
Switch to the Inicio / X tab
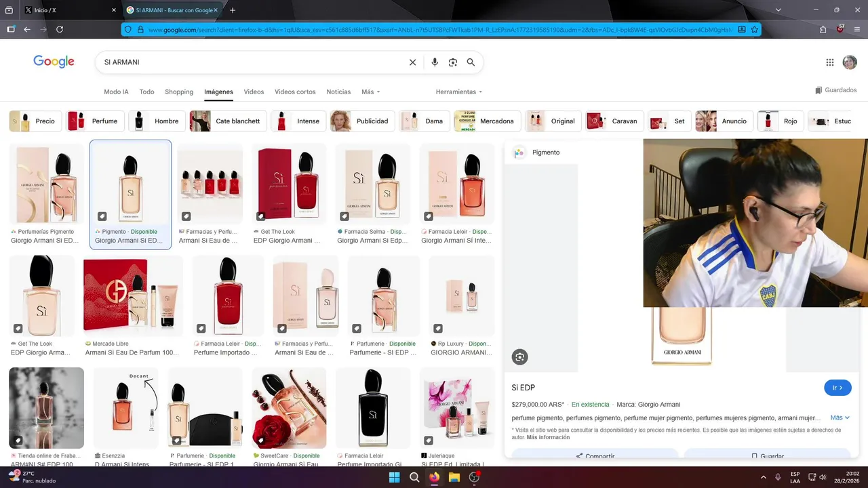click(x=70, y=10)
